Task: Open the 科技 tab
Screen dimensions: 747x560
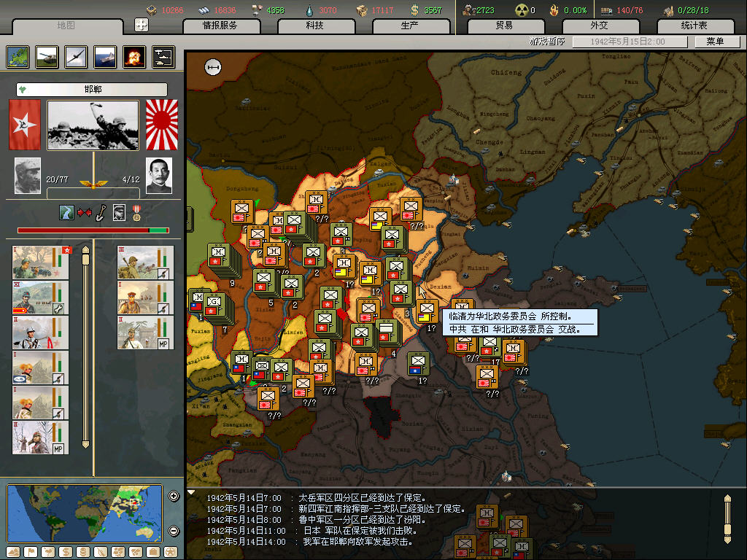Action: [316, 26]
